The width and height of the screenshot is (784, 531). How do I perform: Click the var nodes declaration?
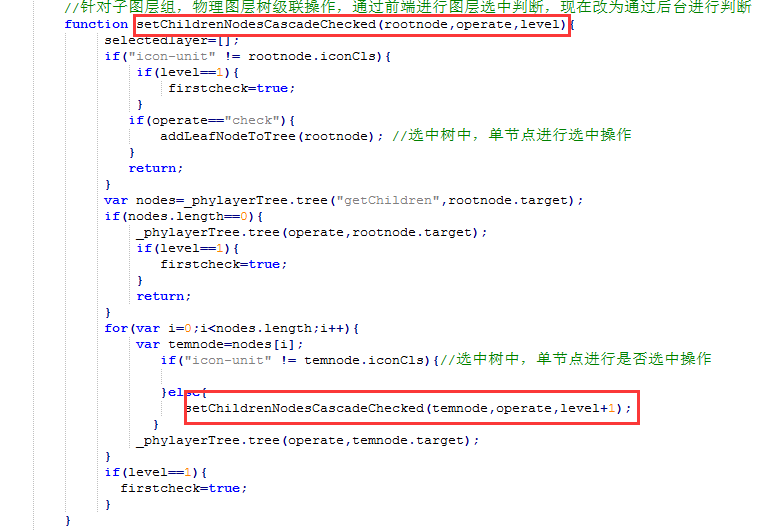[344, 200]
